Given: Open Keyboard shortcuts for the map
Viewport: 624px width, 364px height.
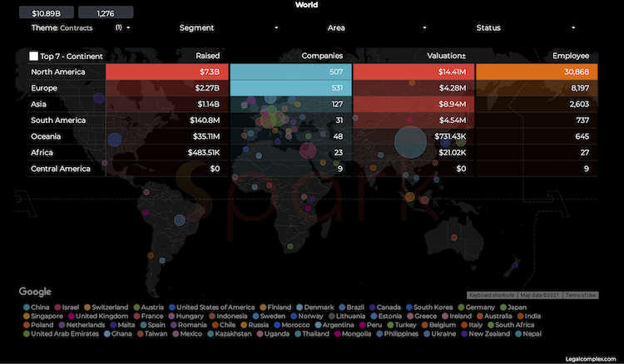Looking at the screenshot, I should (492, 295).
